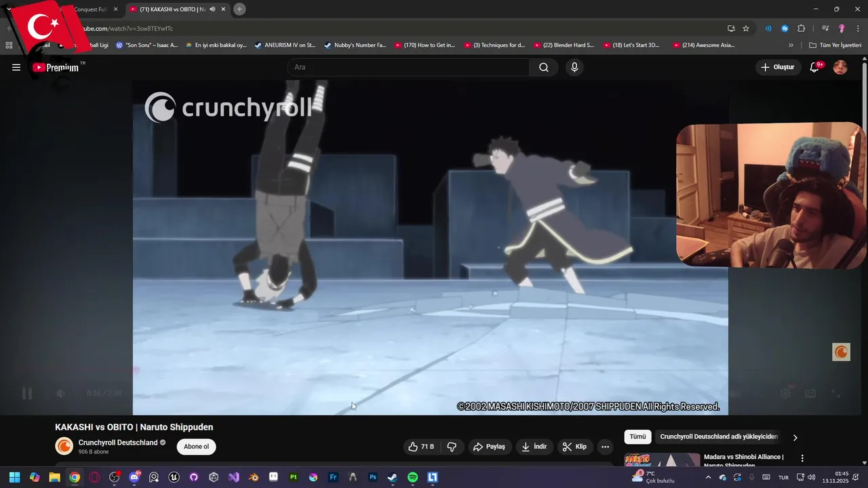868x488 pixels.
Task: Mute the video player volume
Action: [x=60, y=393]
